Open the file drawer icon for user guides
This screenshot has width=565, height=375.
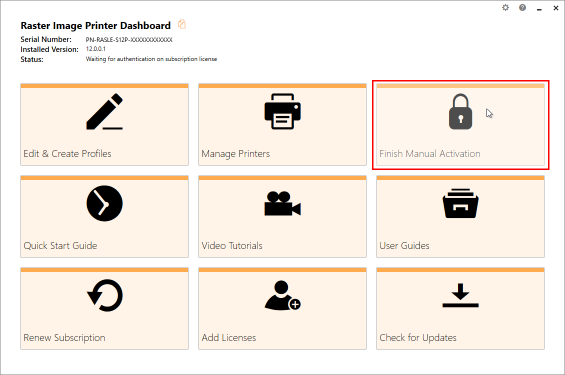pyautogui.click(x=460, y=204)
